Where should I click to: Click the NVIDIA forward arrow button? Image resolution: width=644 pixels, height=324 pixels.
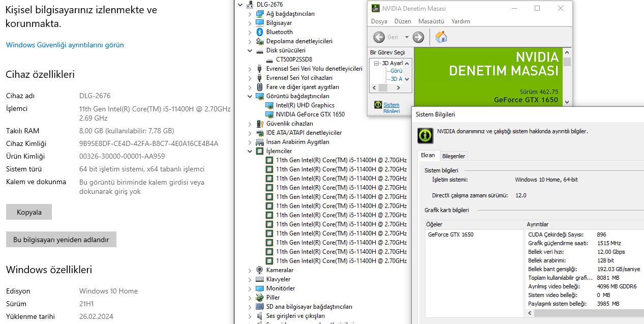pyautogui.click(x=418, y=37)
